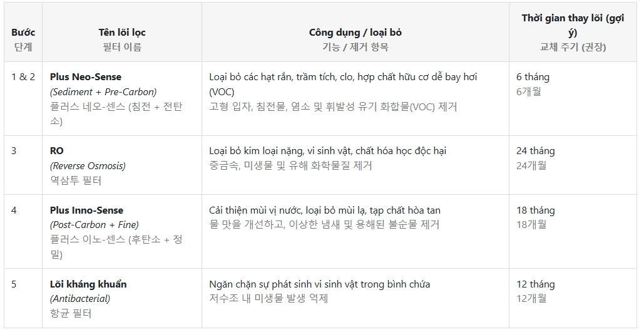
Task: Click the bold 'RO' filter name
Action: (57, 151)
